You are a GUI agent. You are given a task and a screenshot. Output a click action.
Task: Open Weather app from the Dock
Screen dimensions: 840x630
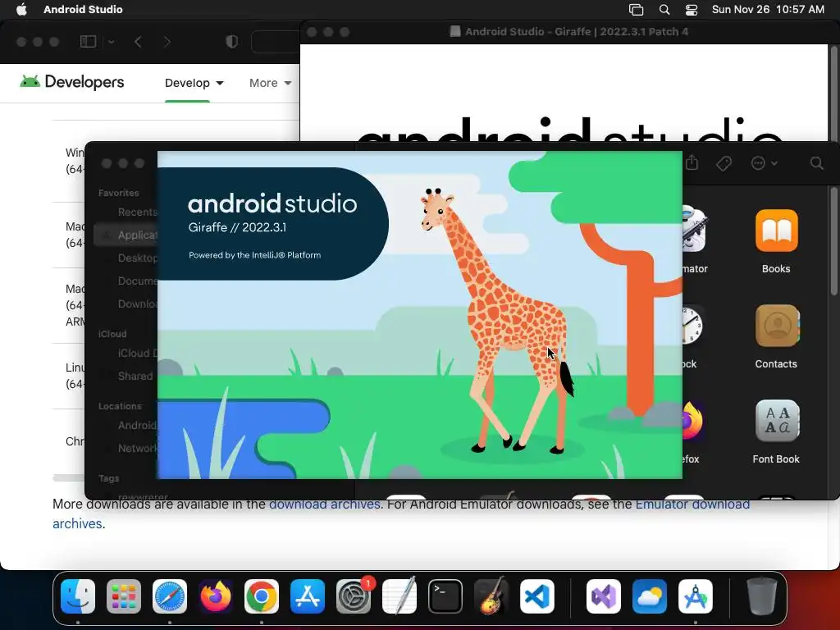pyautogui.click(x=650, y=596)
